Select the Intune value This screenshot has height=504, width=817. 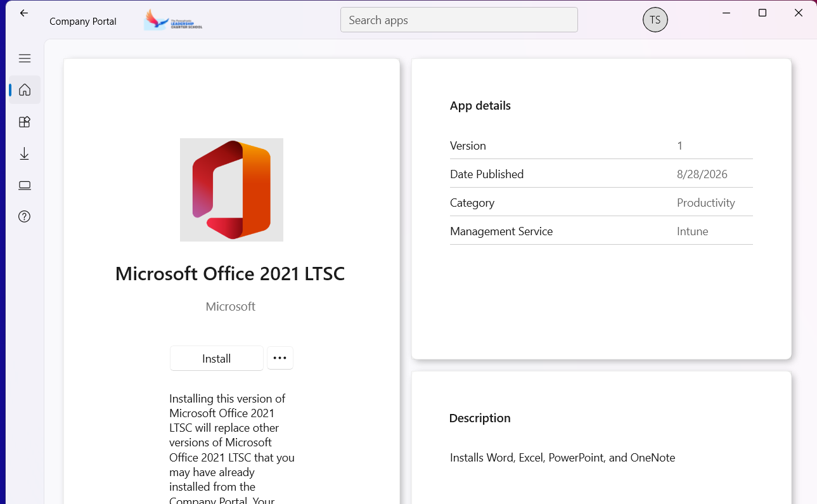(693, 231)
